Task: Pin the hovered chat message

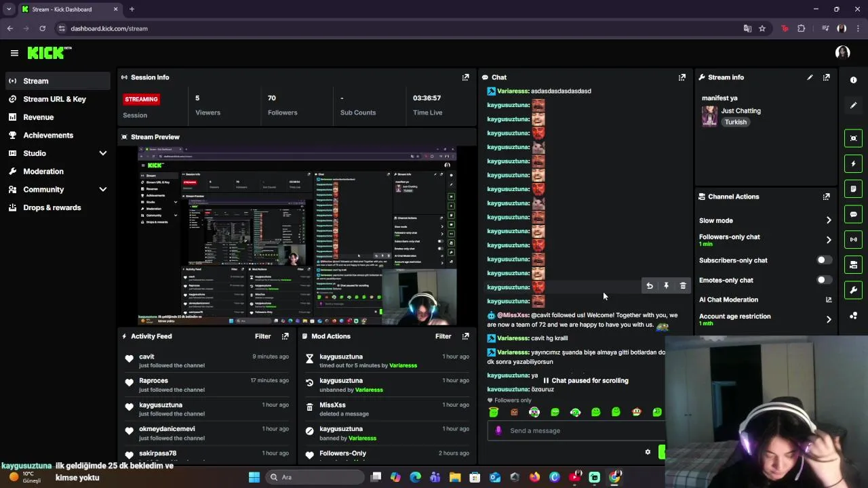Action: 666,286
